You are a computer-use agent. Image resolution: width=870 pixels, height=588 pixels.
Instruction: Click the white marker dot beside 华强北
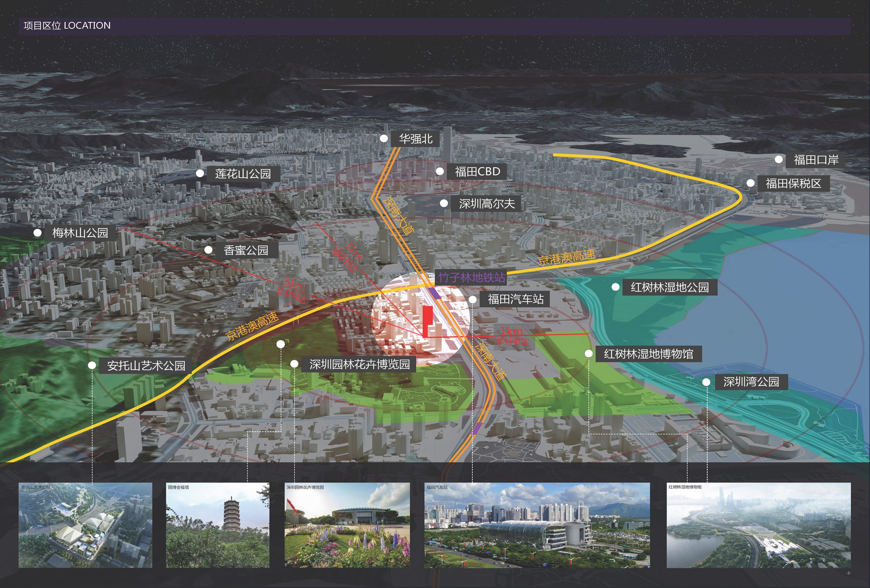click(x=384, y=139)
